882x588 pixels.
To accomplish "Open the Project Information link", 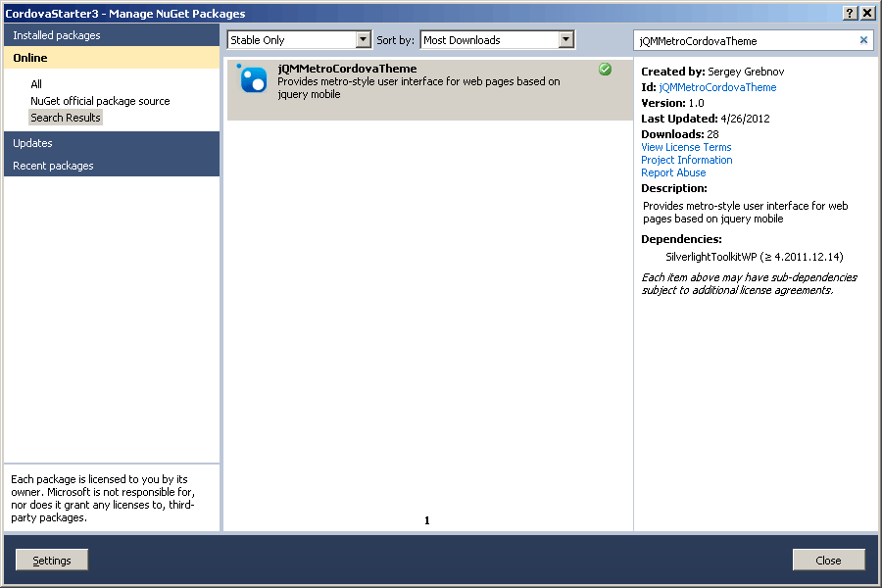I will point(687,161).
